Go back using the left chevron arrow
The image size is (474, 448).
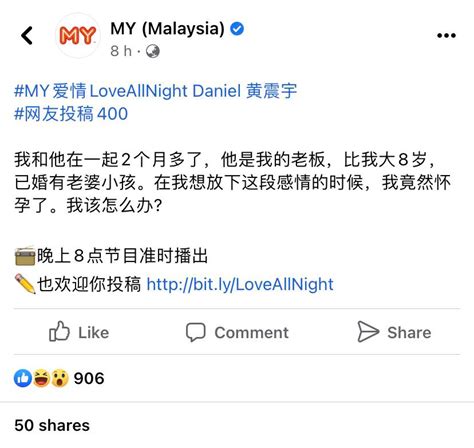[27, 35]
